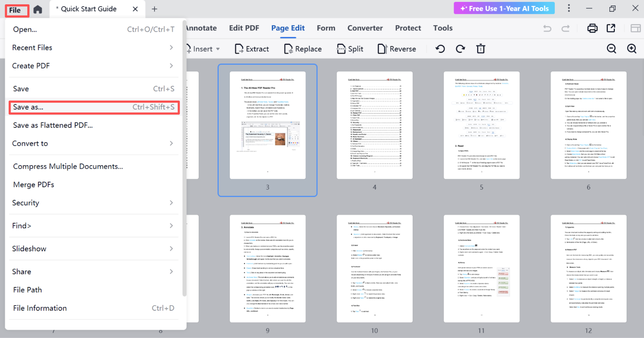Select page 5 thumbnail
Screen dimensions: 644x338
pyautogui.click(x=481, y=126)
